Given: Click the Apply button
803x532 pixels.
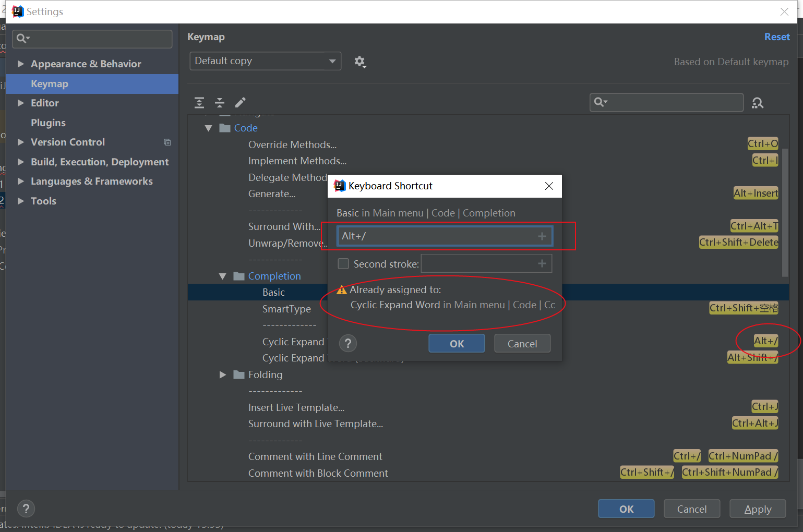Looking at the screenshot, I should (x=758, y=509).
